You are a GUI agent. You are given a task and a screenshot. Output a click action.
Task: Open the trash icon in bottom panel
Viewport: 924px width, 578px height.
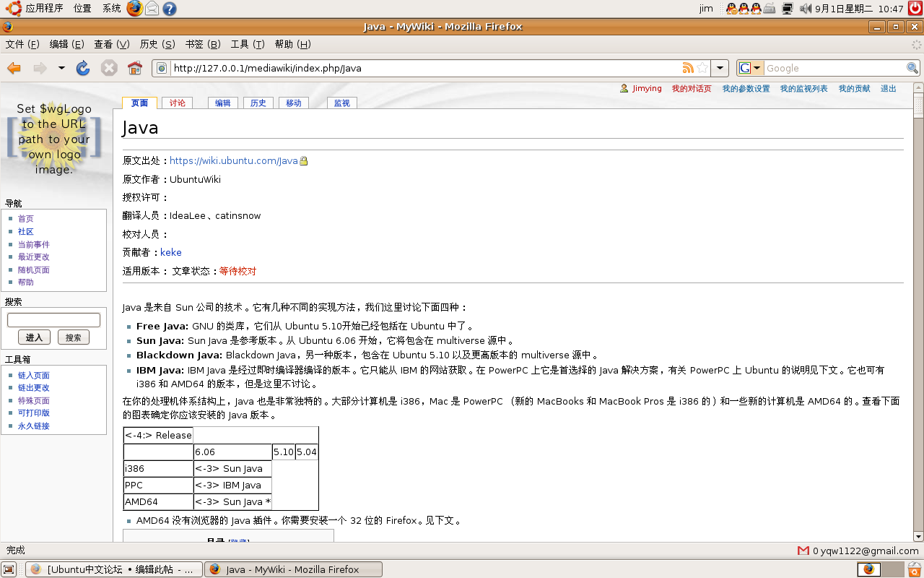coord(914,569)
